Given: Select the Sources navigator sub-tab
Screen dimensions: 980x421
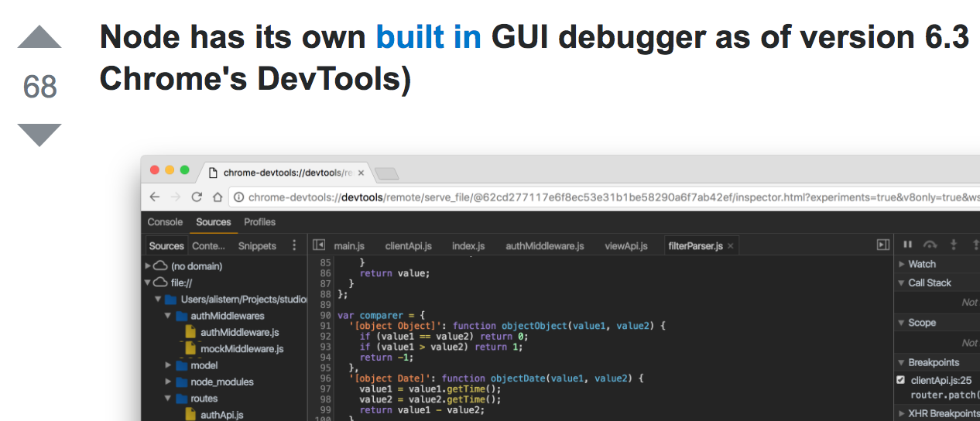Looking at the screenshot, I should (x=166, y=245).
